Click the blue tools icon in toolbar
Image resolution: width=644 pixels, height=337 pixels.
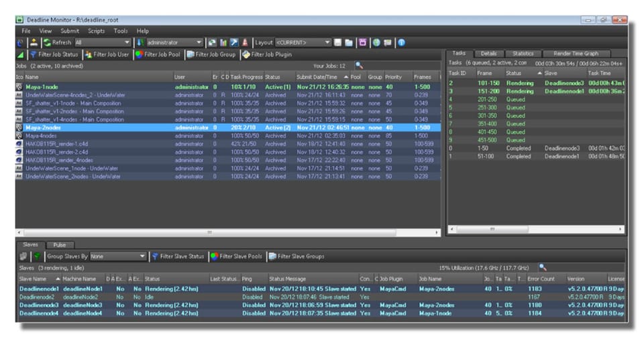coord(234,42)
